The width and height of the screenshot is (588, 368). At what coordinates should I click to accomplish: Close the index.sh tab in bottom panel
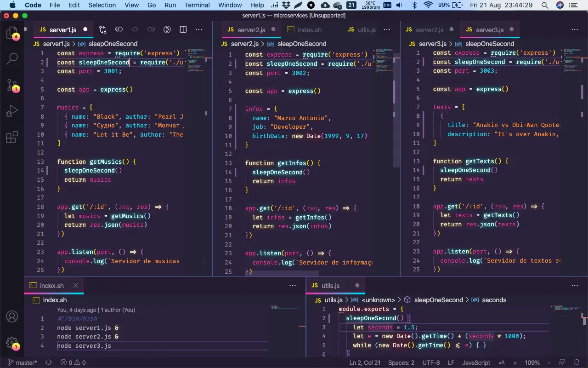(76, 285)
